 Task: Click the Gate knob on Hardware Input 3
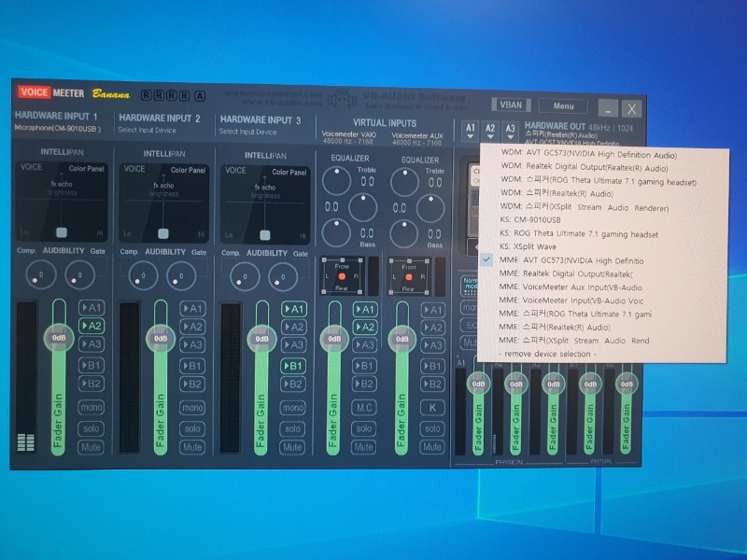point(283,277)
